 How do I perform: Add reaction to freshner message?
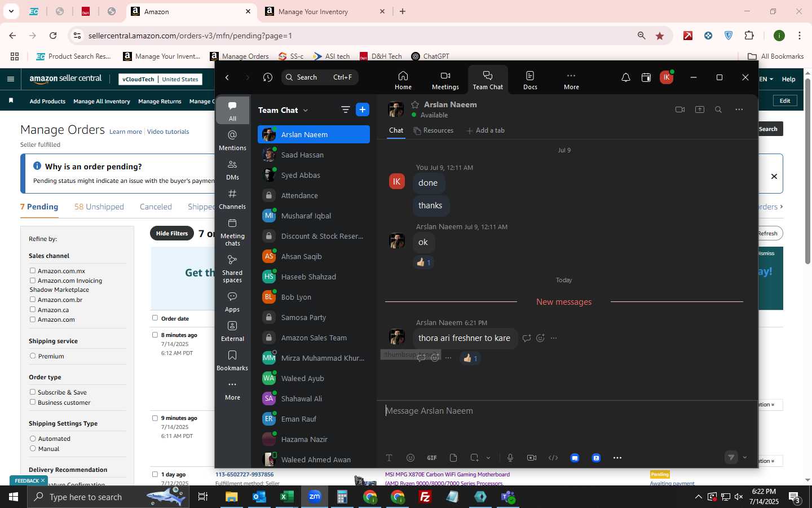point(540,338)
